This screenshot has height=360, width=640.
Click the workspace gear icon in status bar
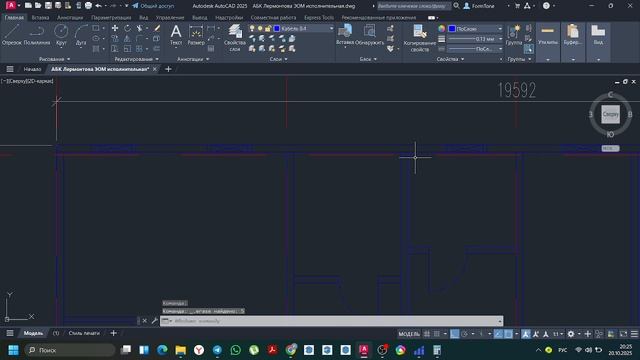571,334
